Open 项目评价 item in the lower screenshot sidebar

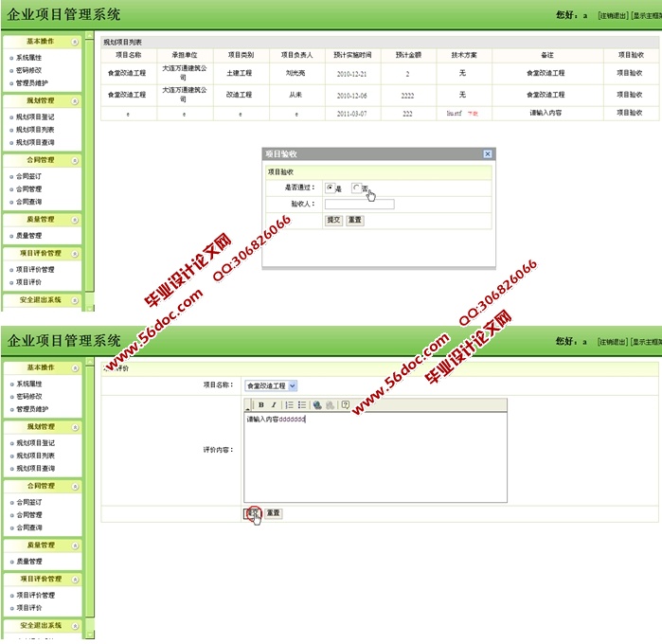click(x=29, y=608)
